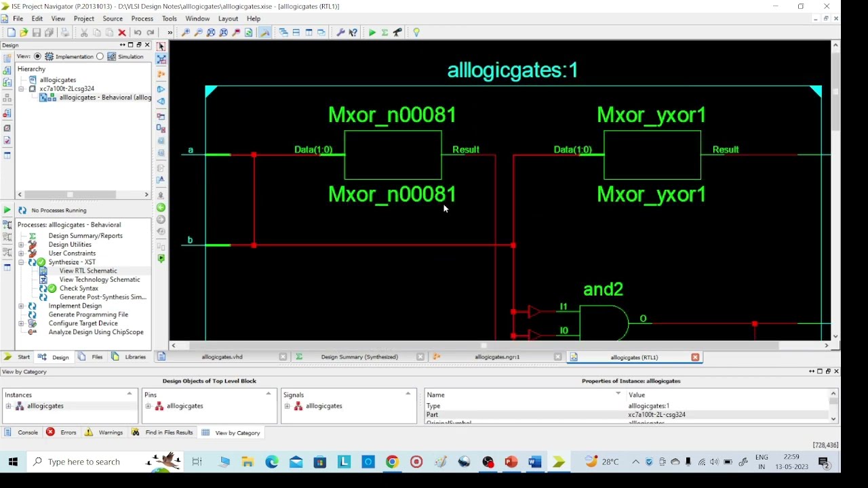The image size is (868, 488).
Task: Show more toolbar buttons via chevron
Action: (x=170, y=33)
